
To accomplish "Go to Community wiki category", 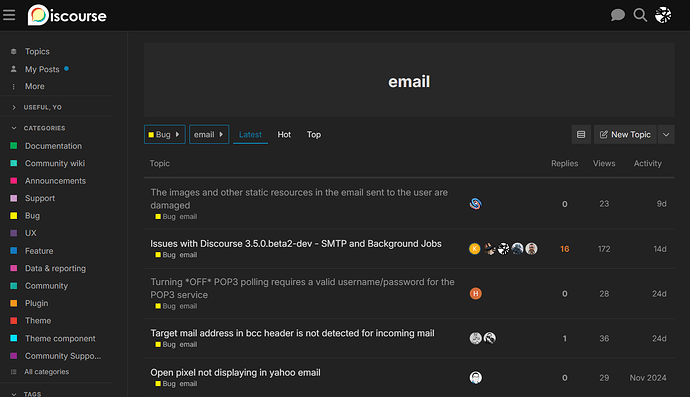I will pos(55,163).
